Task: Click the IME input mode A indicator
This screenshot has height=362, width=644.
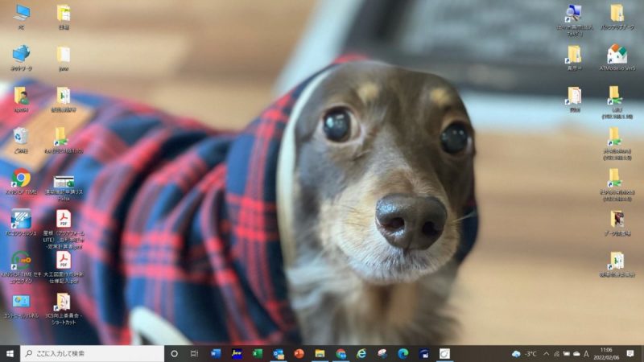Action: click(586, 353)
